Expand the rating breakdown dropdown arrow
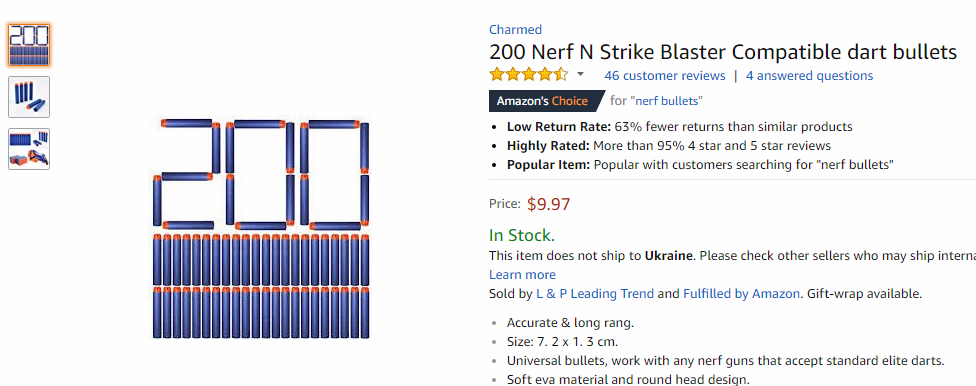This screenshot has width=976, height=386. 580,75
